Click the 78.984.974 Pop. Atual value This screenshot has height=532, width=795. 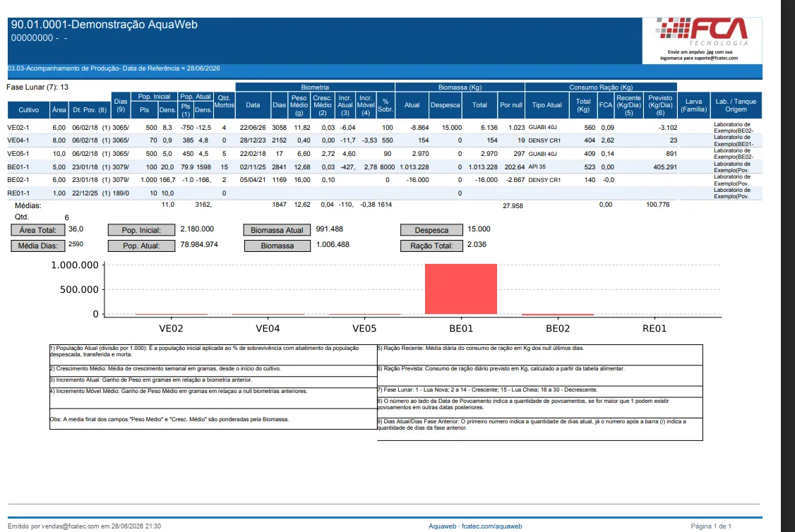199,245
